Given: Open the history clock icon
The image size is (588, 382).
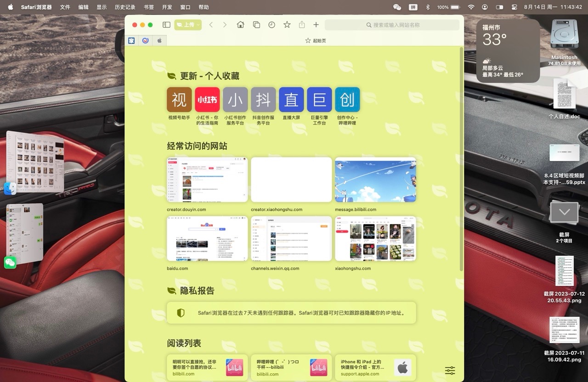Looking at the screenshot, I should pyautogui.click(x=271, y=25).
